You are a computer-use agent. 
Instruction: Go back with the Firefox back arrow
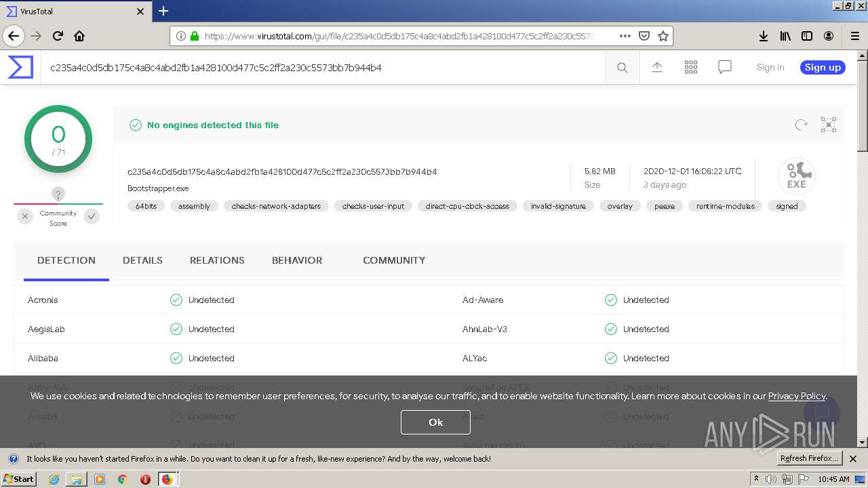point(14,36)
